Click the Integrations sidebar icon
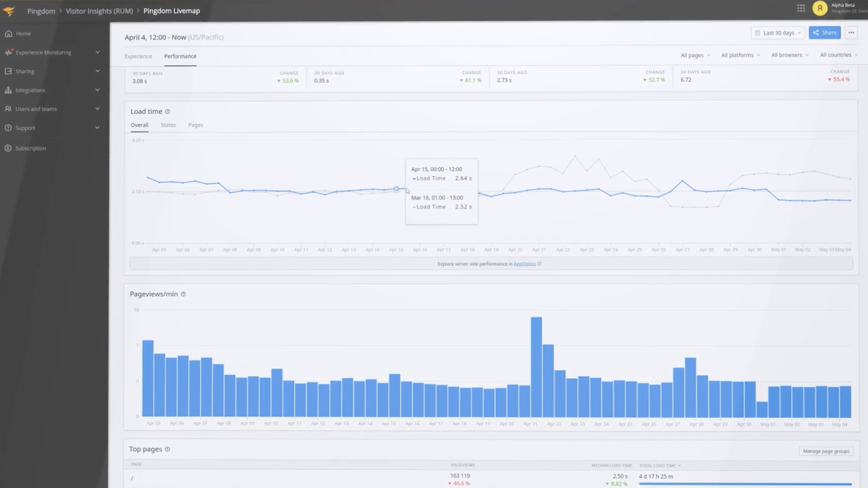868x488 pixels. (9, 89)
